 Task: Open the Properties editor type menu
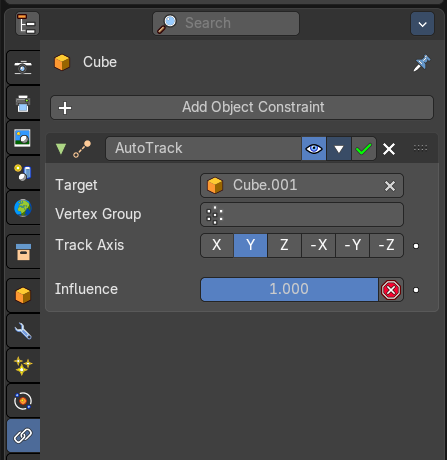click(x=27, y=24)
